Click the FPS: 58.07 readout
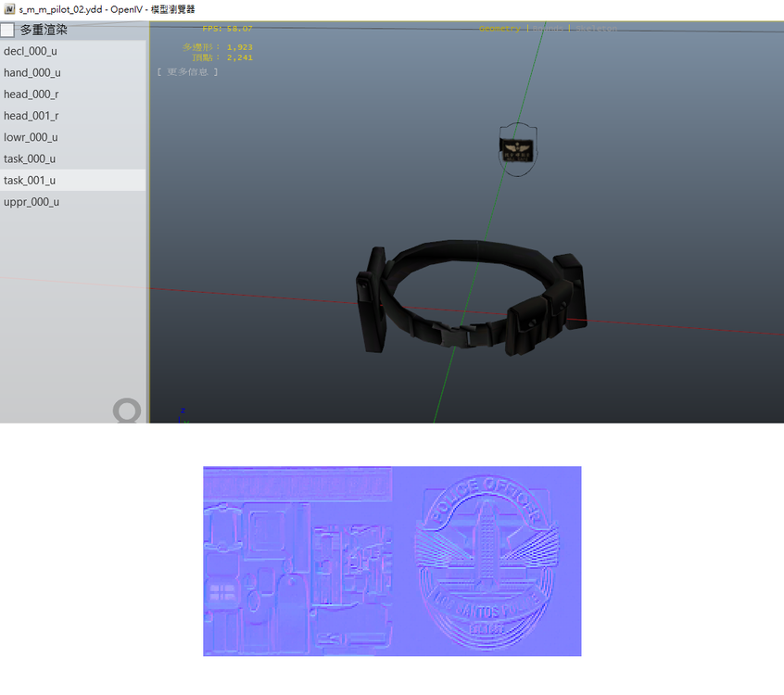This screenshot has height=695, width=784. (227, 29)
